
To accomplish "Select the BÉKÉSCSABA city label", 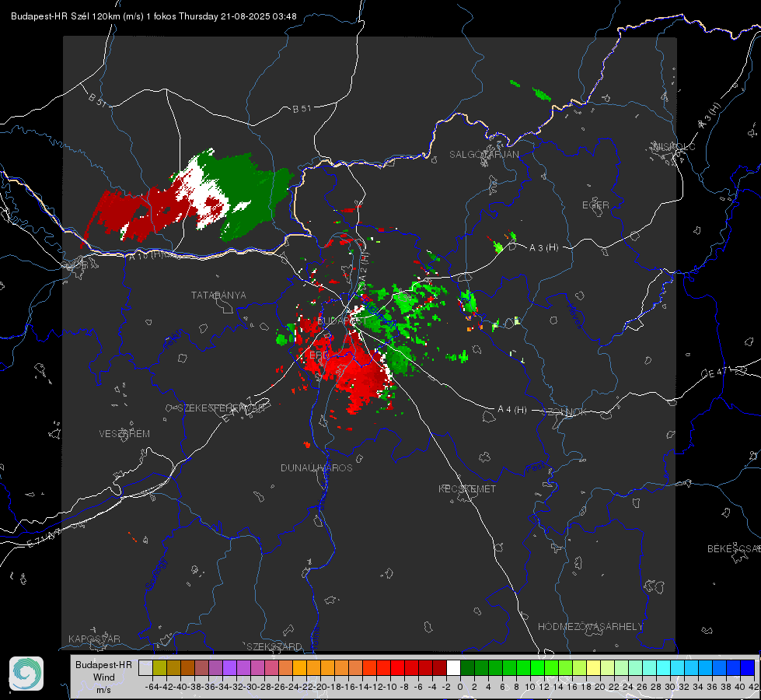I will [734, 548].
